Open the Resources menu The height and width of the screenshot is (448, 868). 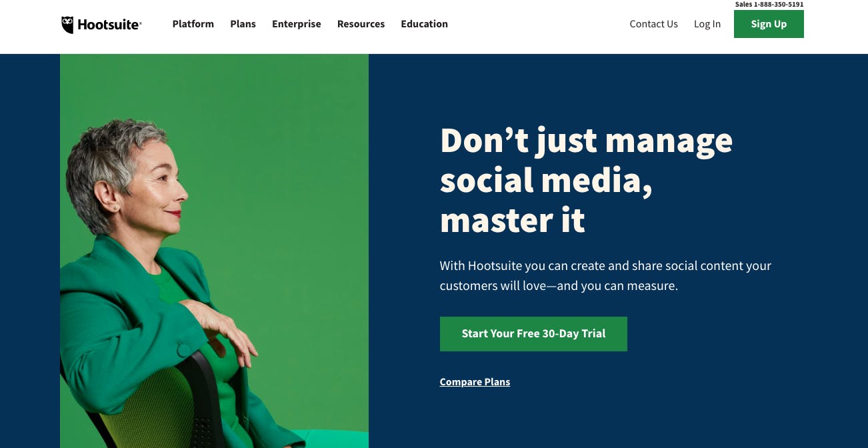361,24
